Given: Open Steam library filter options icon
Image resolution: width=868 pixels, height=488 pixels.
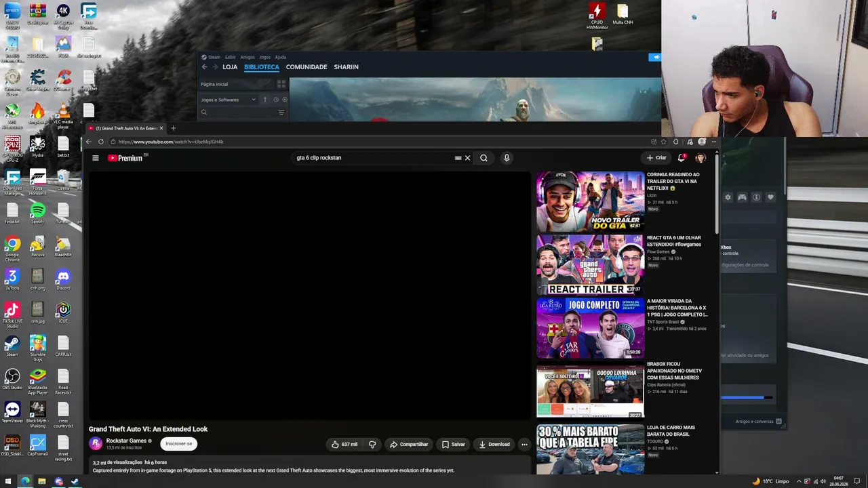Looking at the screenshot, I should click(281, 113).
